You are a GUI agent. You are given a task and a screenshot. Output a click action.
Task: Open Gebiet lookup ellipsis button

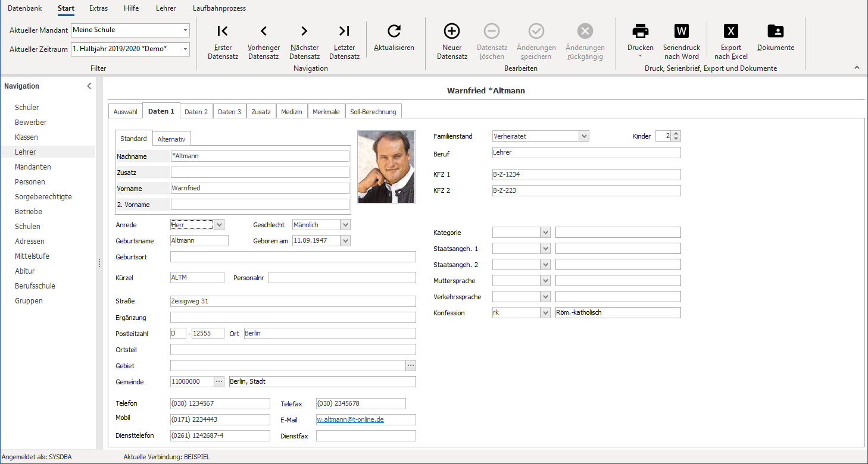point(411,365)
